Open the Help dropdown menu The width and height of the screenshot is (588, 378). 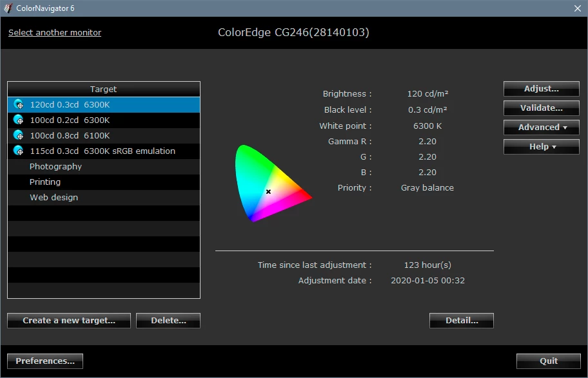tap(541, 146)
